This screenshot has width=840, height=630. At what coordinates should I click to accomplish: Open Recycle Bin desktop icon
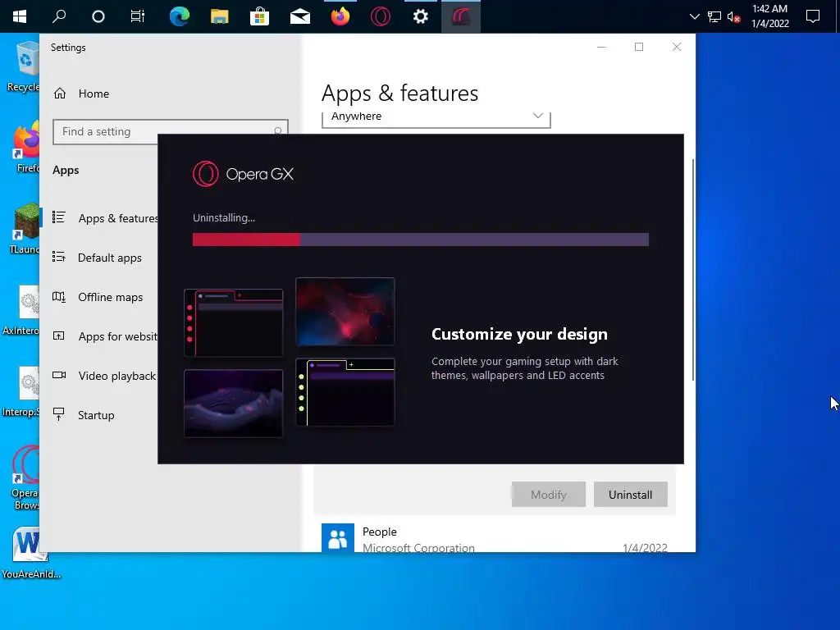click(x=24, y=67)
